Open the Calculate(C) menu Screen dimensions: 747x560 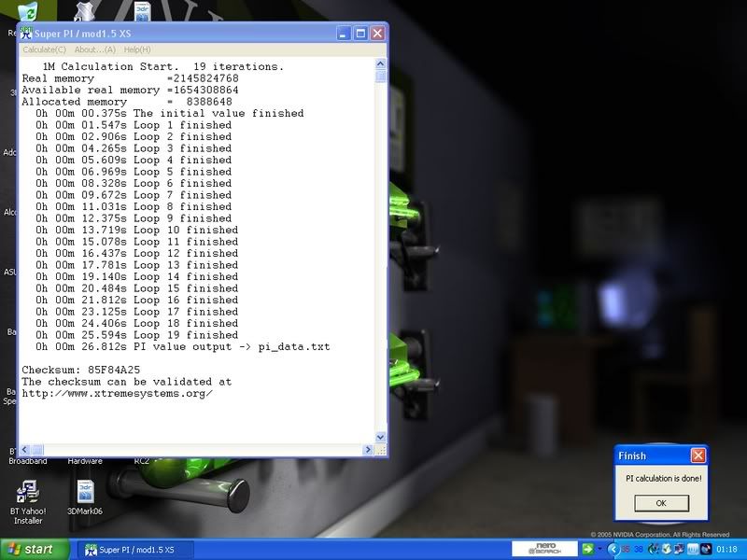[44, 49]
